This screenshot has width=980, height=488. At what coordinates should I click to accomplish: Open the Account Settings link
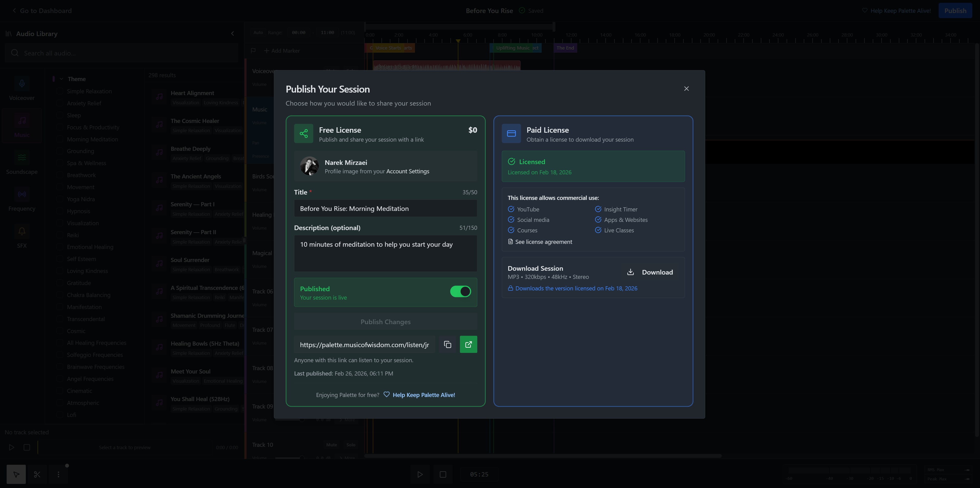click(x=407, y=171)
